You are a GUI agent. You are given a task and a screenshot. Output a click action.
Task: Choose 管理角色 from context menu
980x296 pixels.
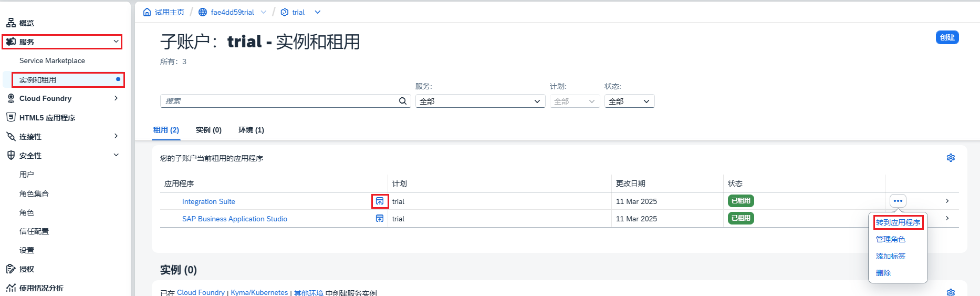[x=891, y=239]
